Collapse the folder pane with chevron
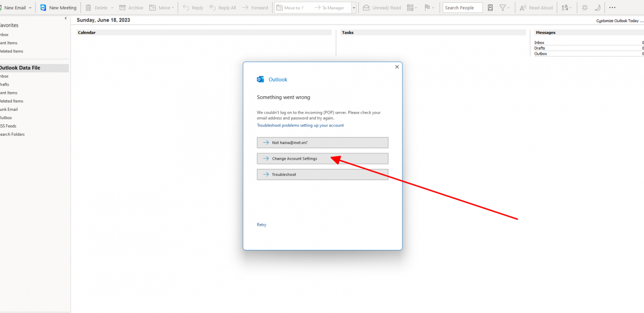The image size is (644, 313). click(x=65, y=18)
